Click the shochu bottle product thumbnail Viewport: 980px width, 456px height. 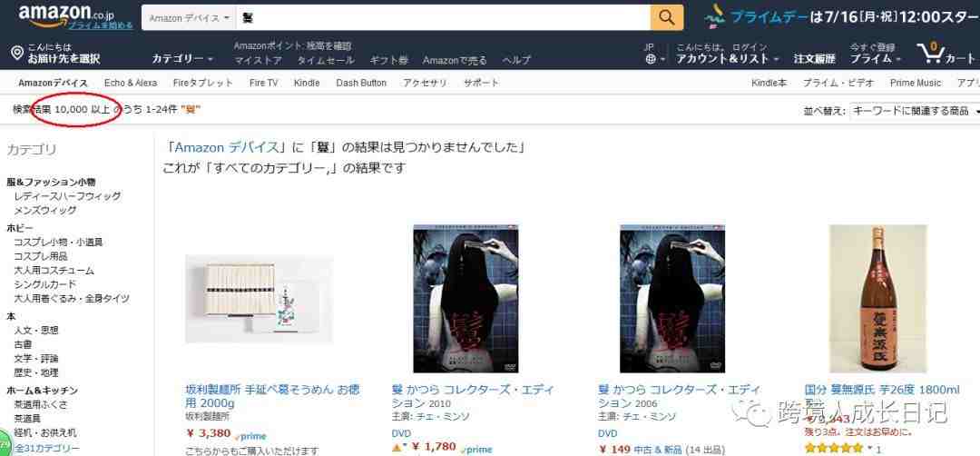(877, 299)
